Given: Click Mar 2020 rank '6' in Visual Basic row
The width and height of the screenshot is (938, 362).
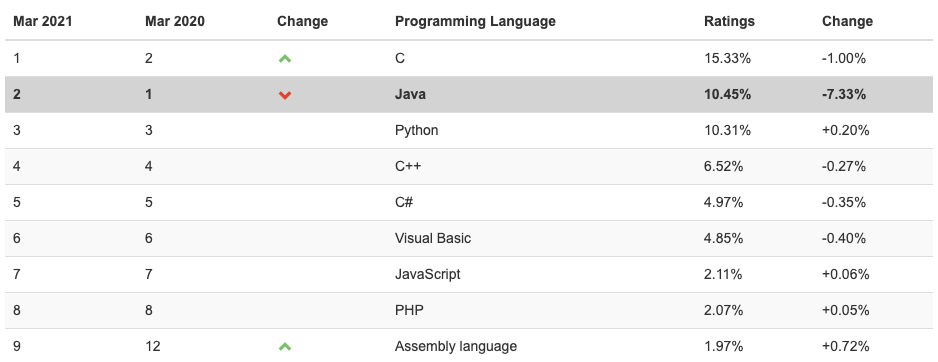Looking at the screenshot, I should (148, 238).
